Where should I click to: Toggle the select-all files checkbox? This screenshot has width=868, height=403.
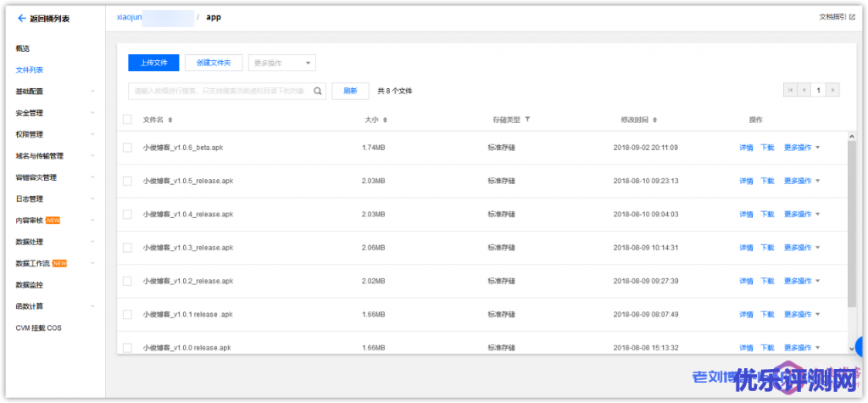point(127,120)
